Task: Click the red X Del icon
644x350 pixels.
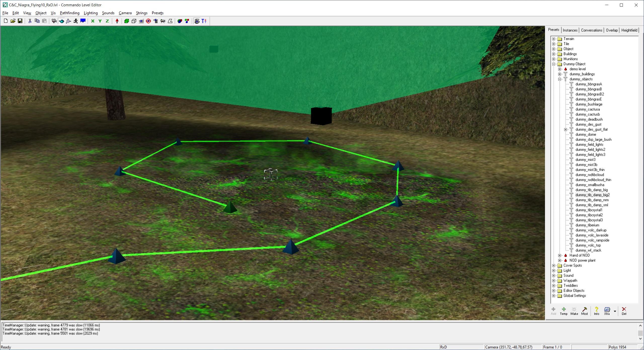Action: tap(624, 311)
